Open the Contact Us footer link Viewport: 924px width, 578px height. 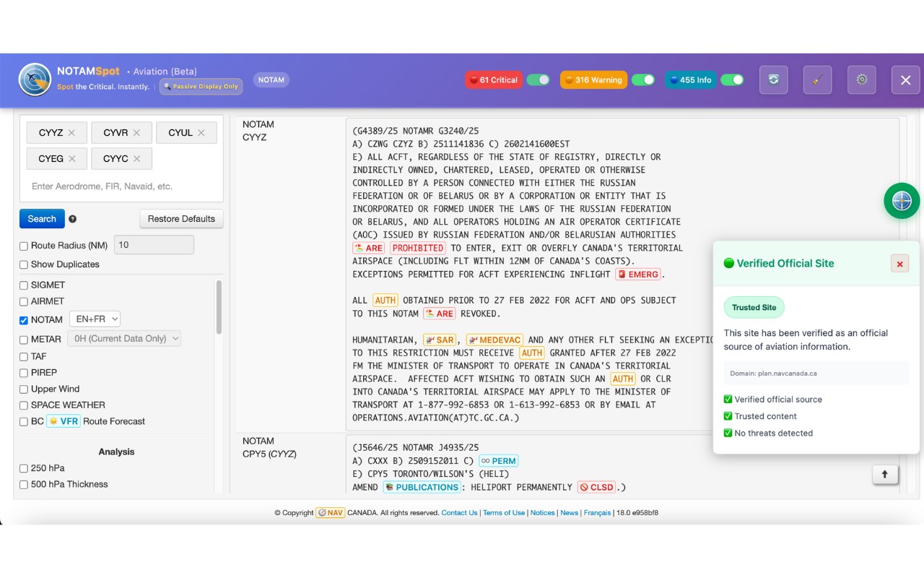459,513
